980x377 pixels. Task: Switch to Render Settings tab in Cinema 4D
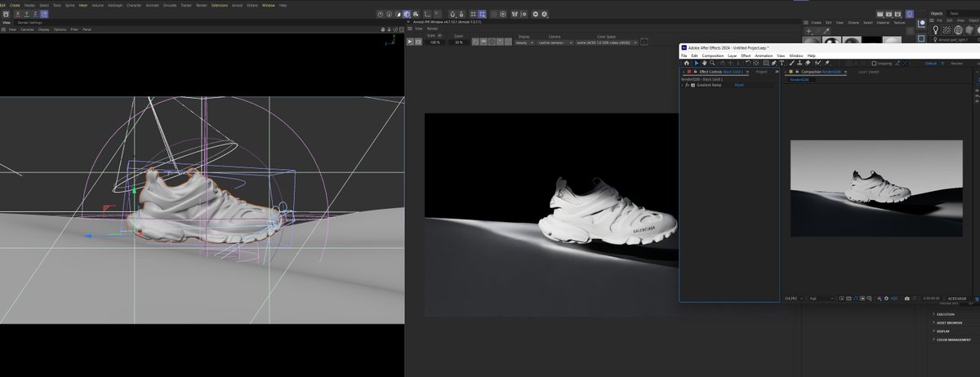30,23
